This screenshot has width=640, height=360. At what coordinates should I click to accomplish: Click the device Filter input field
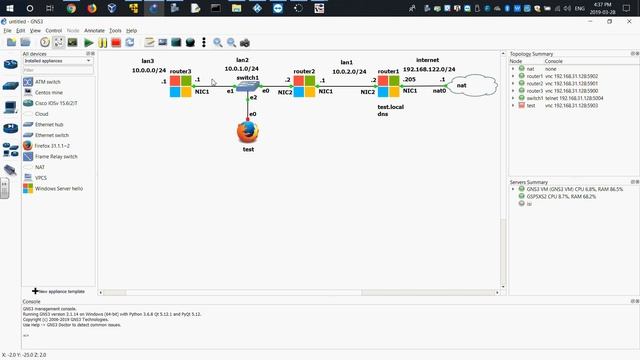tap(58, 70)
